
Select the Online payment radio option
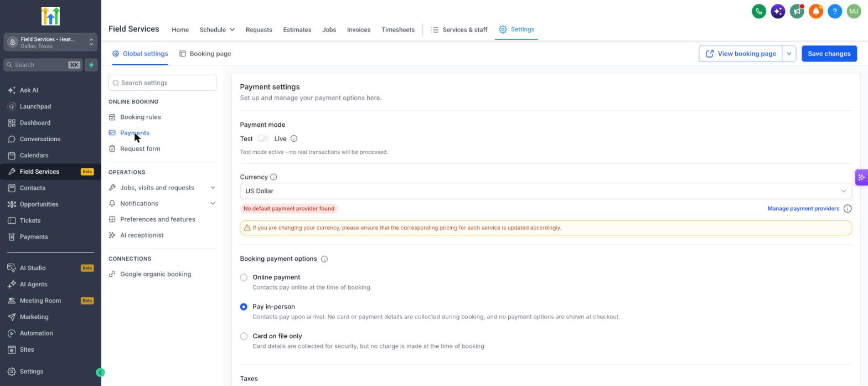tap(244, 277)
